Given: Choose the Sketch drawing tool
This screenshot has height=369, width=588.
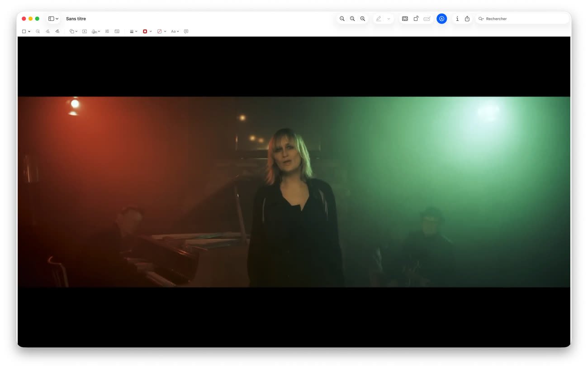Looking at the screenshot, I should pos(47,31).
